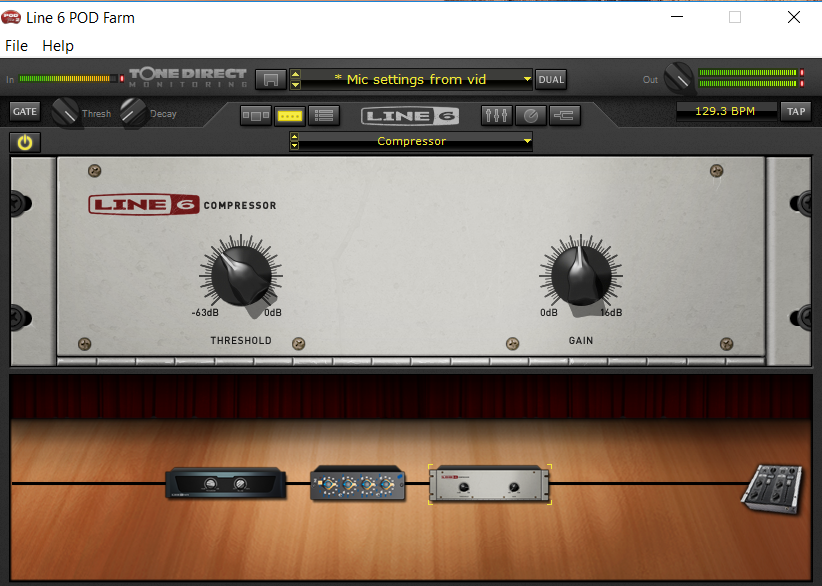Open the tuner dial icon
This screenshot has width=822, height=586.
click(531, 115)
